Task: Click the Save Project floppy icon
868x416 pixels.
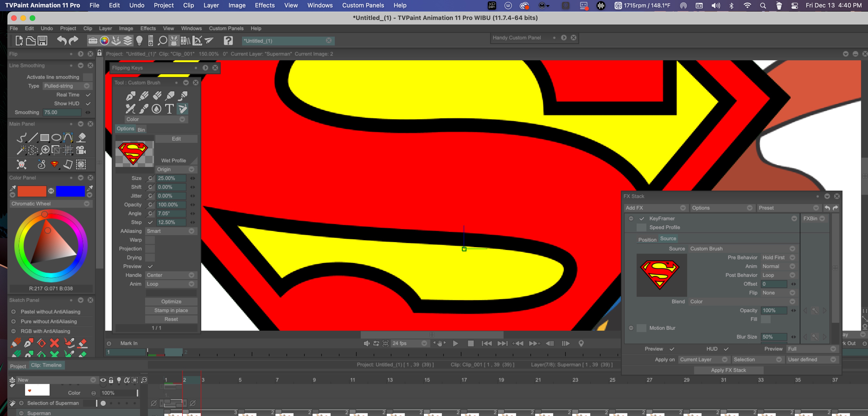Action: click(x=42, y=41)
